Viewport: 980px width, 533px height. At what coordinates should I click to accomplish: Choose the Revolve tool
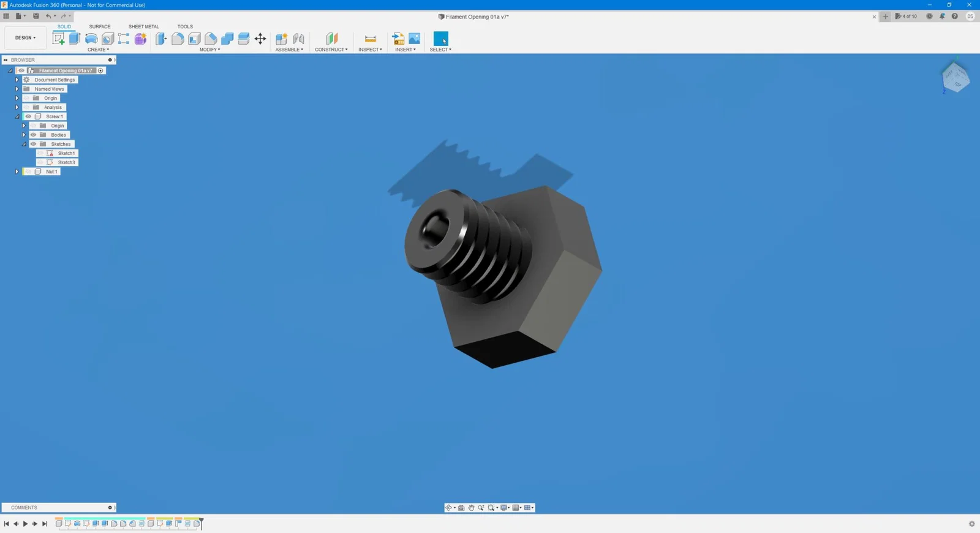[x=91, y=39]
